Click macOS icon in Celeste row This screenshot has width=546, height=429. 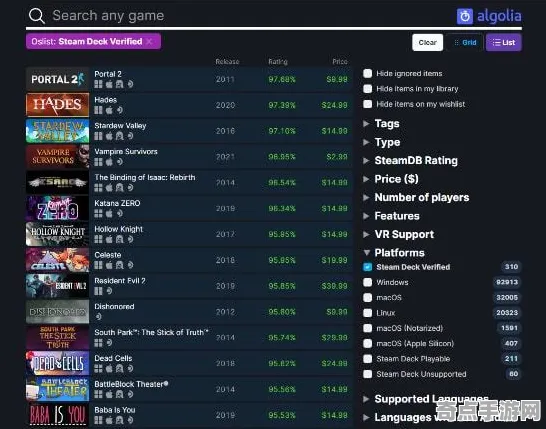109,265
